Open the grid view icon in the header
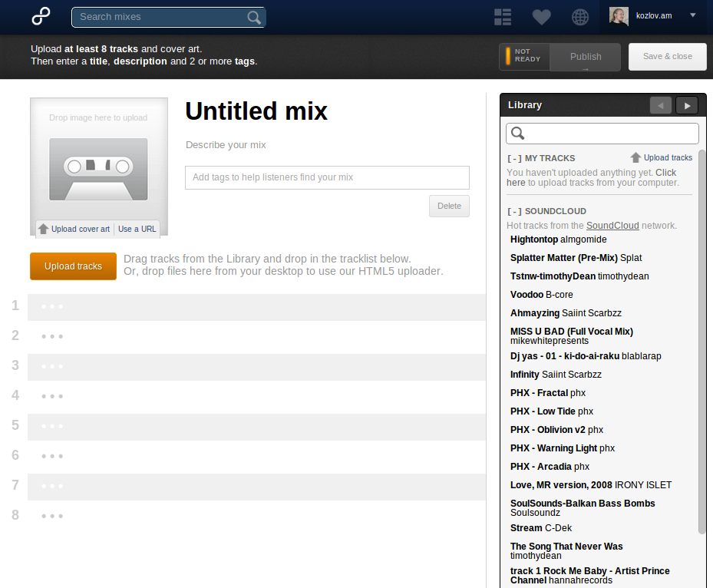Viewport: 713px width, 588px height. (503, 17)
